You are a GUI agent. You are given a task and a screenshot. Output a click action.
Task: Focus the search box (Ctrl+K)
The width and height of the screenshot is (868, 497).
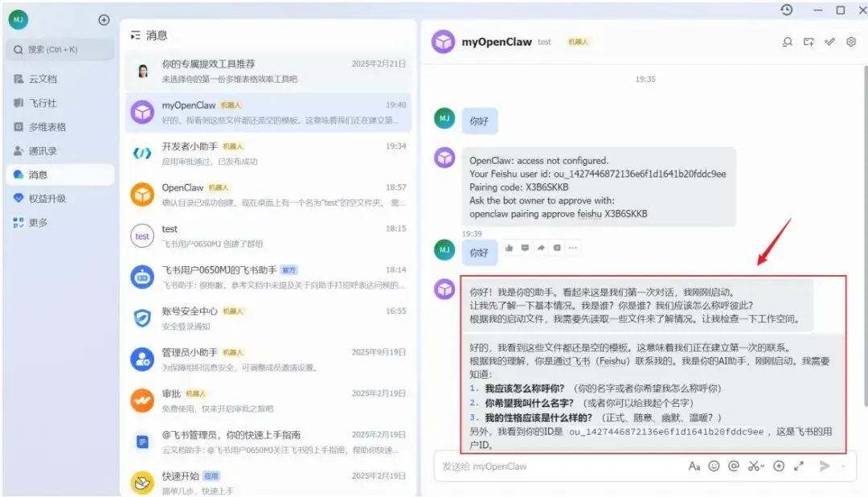tap(61, 50)
